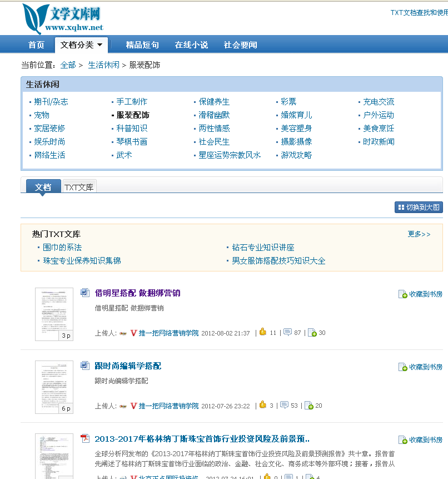
Task: Click the 文学文库网 leaf logo
Action: point(32,18)
